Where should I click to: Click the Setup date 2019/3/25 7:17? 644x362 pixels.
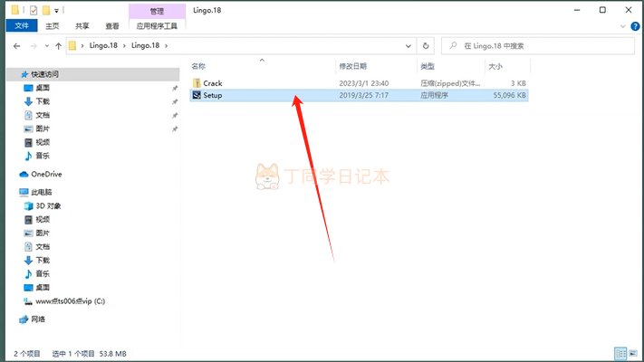pyautogui.click(x=363, y=95)
